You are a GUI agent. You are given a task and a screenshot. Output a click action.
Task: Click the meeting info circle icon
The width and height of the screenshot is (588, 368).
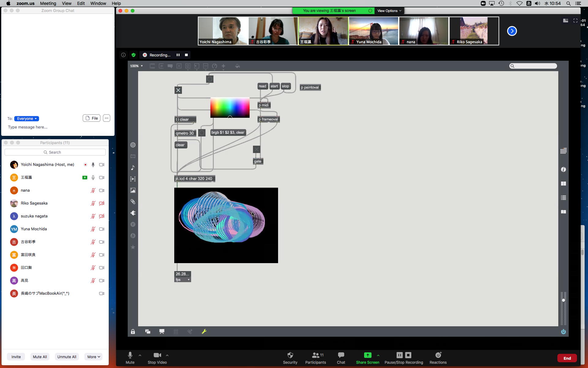click(x=123, y=55)
